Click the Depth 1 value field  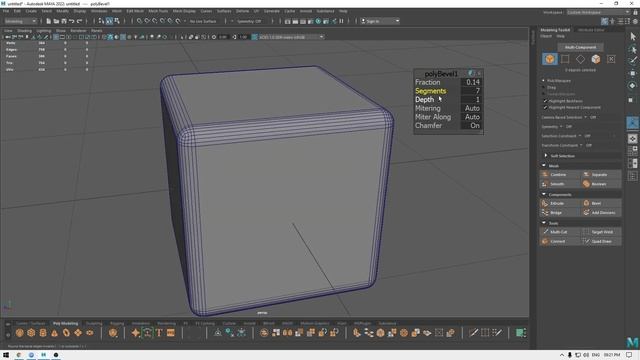pyautogui.click(x=472, y=100)
